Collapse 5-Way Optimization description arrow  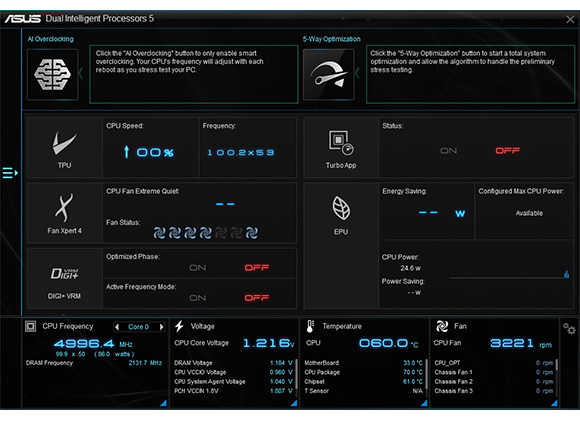click(357, 73)
